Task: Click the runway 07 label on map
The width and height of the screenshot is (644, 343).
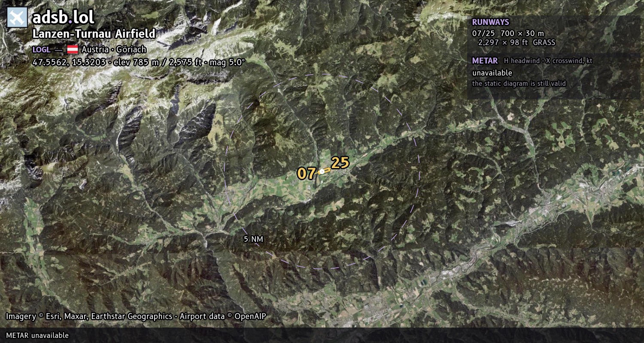Action: (307, 174)
